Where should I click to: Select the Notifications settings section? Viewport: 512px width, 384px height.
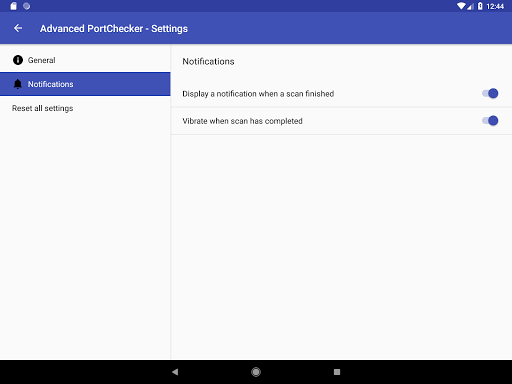pyautogui.click(x=85, y=84)
